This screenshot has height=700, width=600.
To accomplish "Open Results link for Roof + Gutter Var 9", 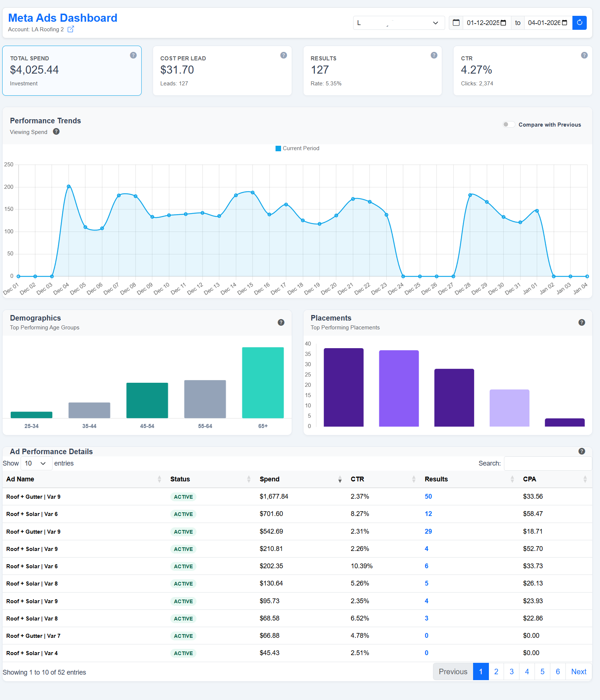I will [x=428, y=496].
